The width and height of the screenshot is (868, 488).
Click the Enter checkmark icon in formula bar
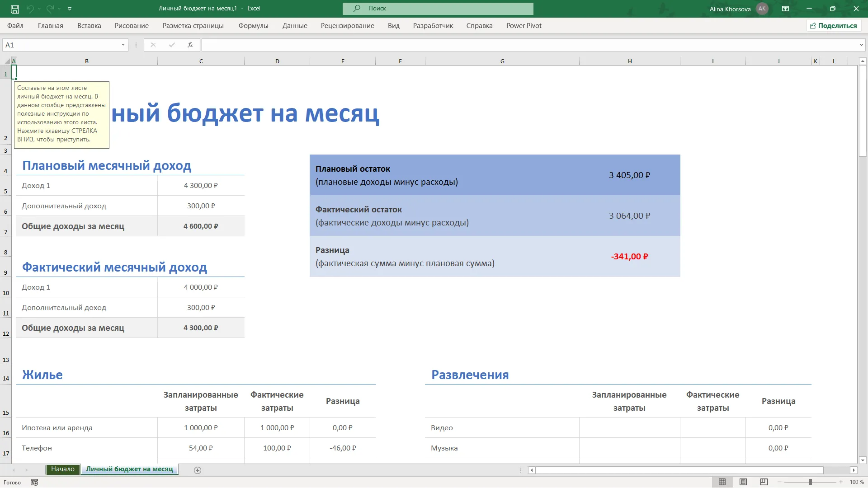point(172,45)
